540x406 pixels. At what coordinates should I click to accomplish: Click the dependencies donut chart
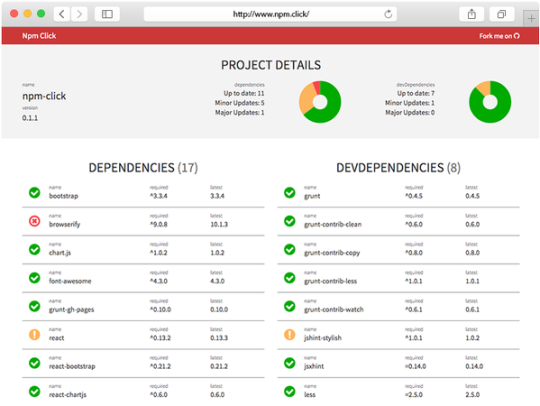coord(320,102)
